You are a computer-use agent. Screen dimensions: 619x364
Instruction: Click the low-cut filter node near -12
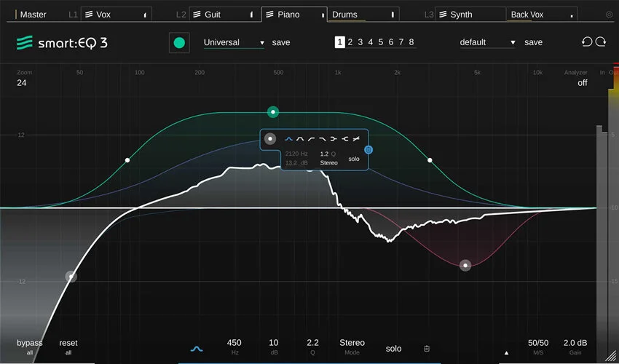click(71, 277)
